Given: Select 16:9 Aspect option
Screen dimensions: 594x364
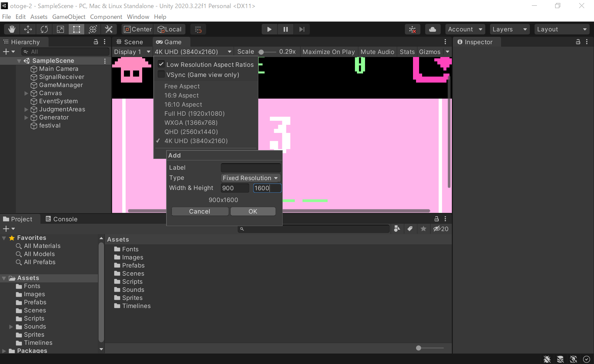Looking at the screenshot, I should 181,95.
